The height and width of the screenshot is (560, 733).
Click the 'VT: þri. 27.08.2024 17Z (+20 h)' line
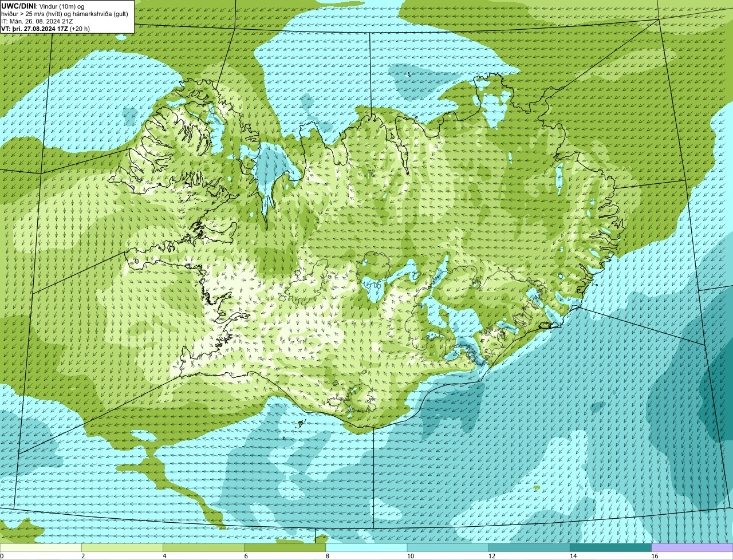[45, 28]
